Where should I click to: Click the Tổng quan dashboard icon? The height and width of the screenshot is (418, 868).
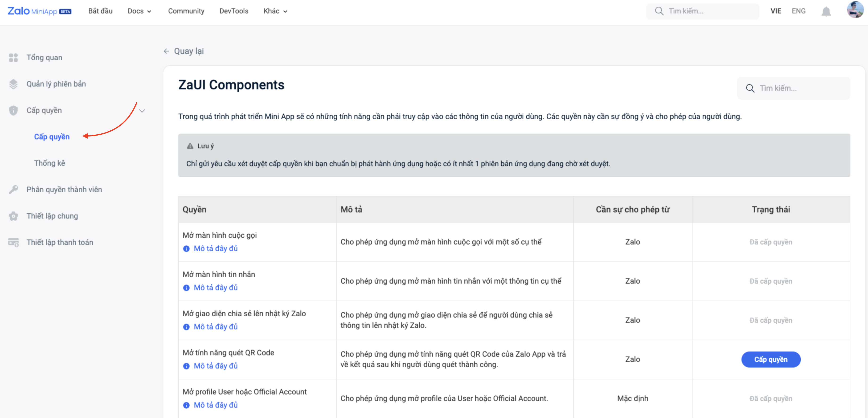click(x=13, y=58)
